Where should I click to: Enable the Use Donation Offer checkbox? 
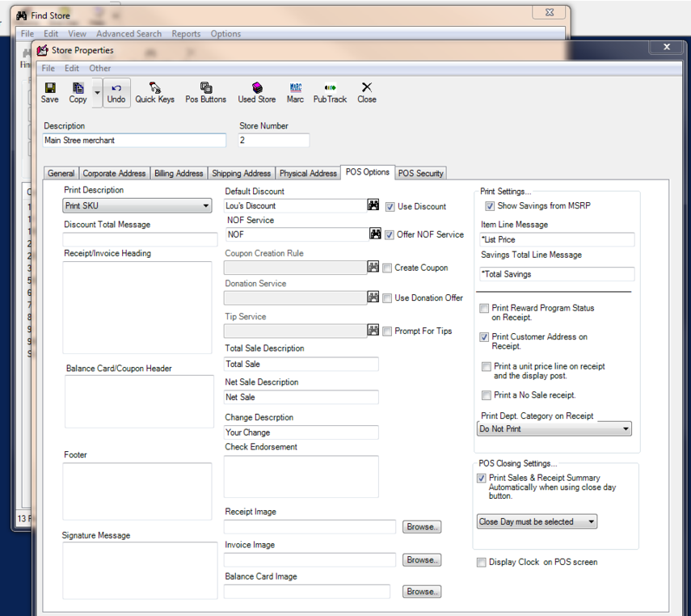[x=387, y=298]
